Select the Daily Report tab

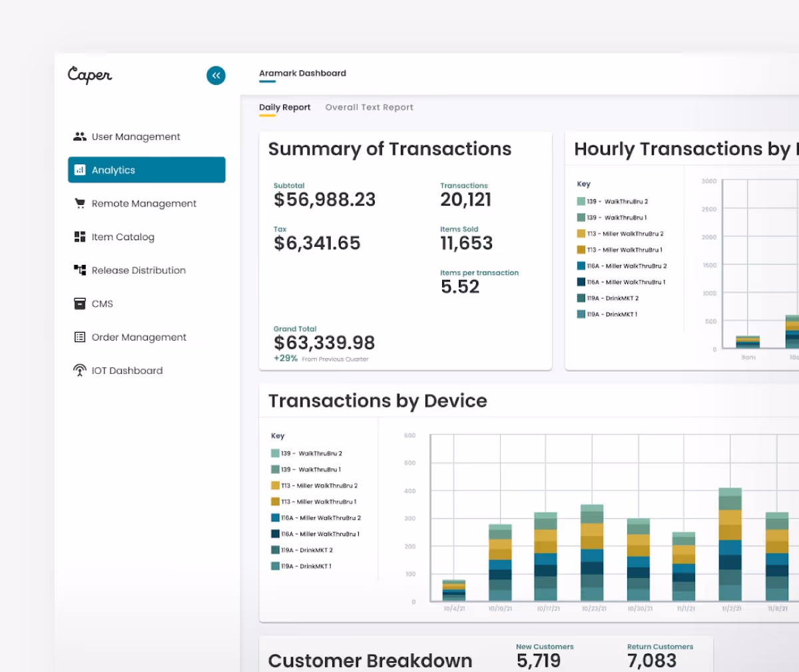pyautogui.click(x=284, y=107)
